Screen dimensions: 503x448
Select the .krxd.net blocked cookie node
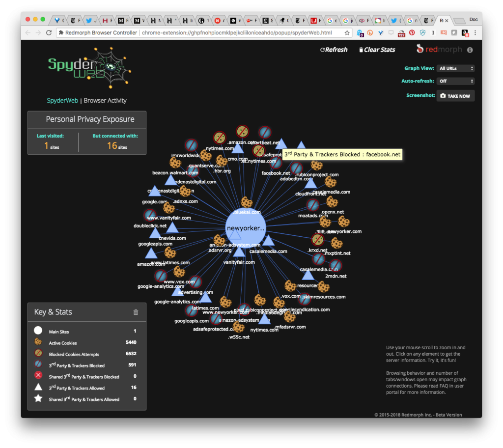click(318, 240)
